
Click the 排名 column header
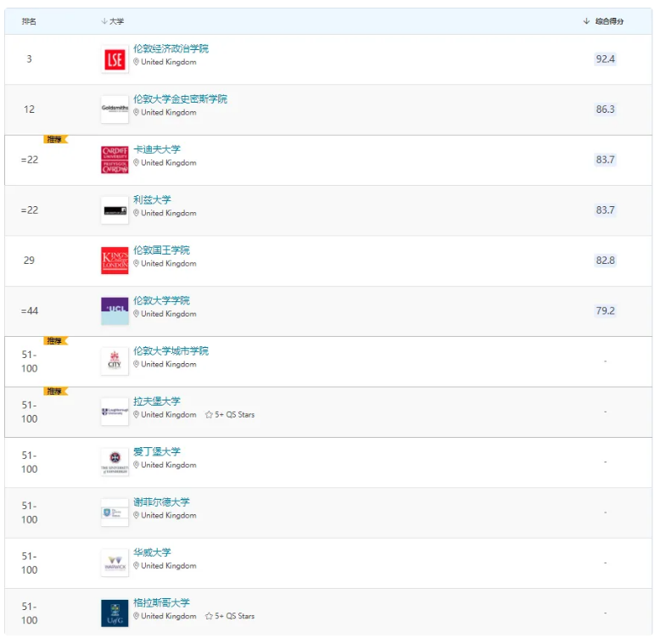pos(29,21)
